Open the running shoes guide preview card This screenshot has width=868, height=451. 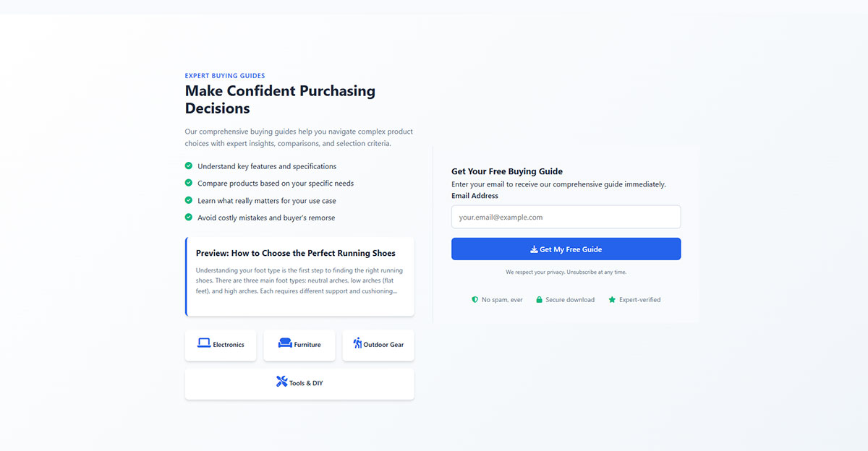tap(299, 276)
